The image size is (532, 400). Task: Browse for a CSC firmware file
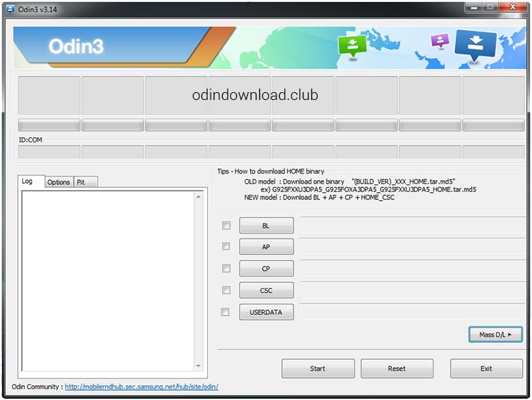click(x=266, y=291)
